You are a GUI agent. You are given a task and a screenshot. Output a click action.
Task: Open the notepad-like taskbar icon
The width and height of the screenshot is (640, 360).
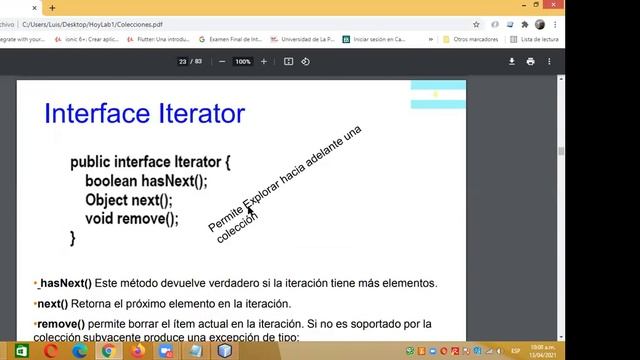196,351
